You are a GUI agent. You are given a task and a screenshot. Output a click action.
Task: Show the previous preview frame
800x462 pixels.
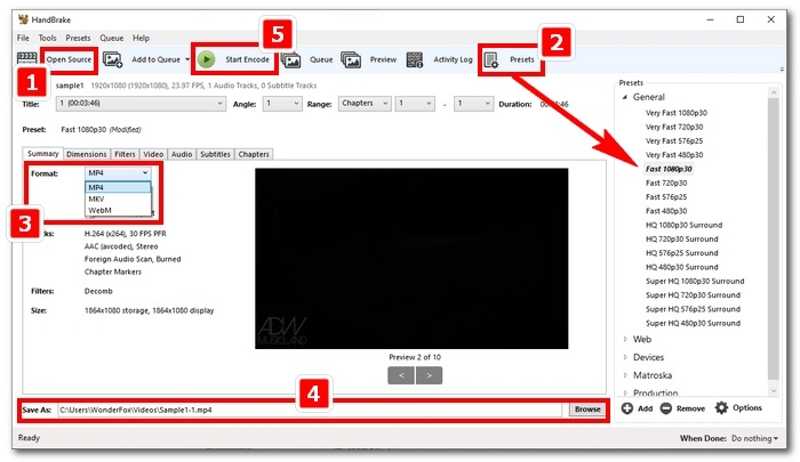(401, 375)
